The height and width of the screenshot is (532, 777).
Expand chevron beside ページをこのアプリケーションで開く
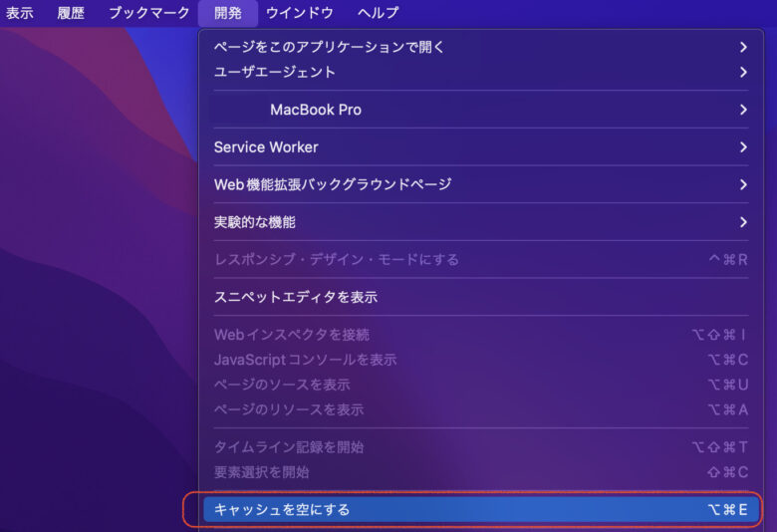743,47
